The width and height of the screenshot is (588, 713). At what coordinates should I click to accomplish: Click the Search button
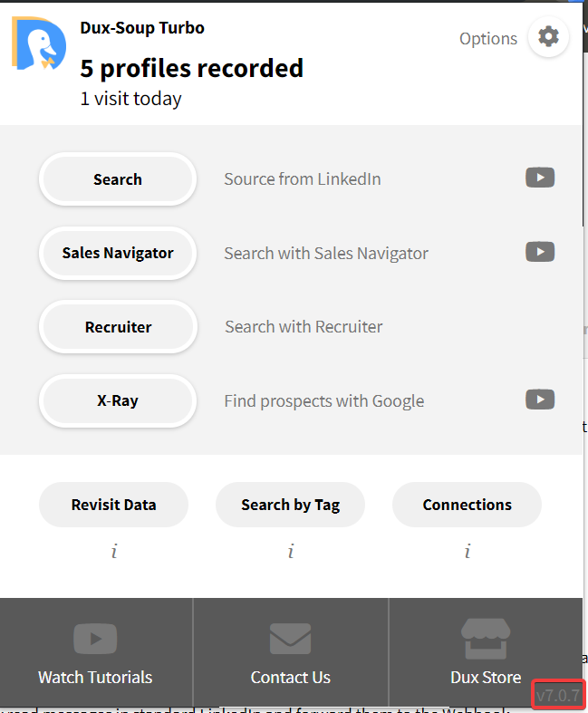click(118, 179)
